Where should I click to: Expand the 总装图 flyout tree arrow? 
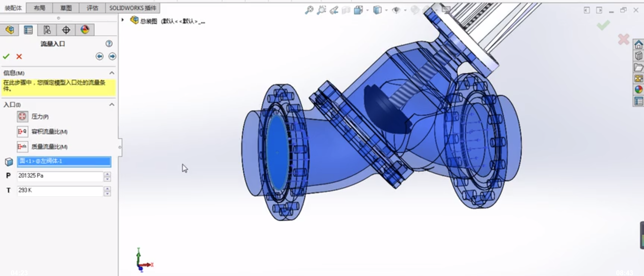tap(123, 20)
